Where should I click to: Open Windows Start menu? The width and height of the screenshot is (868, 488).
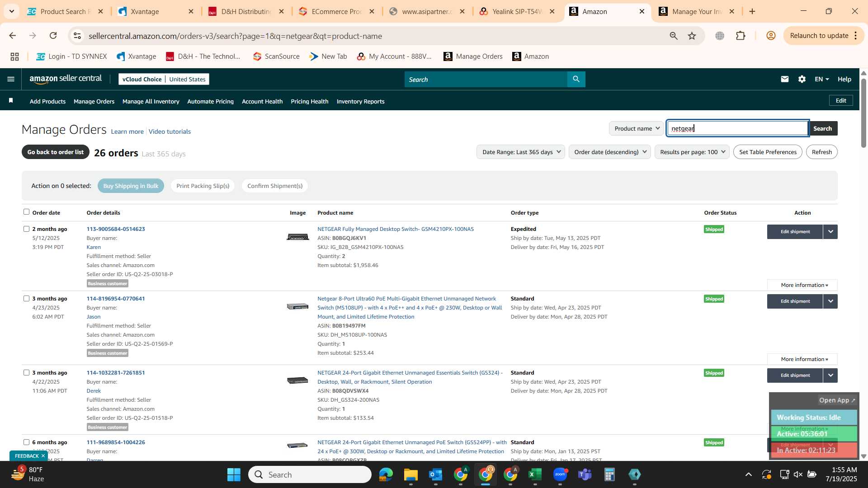click(x=234, y=474)
